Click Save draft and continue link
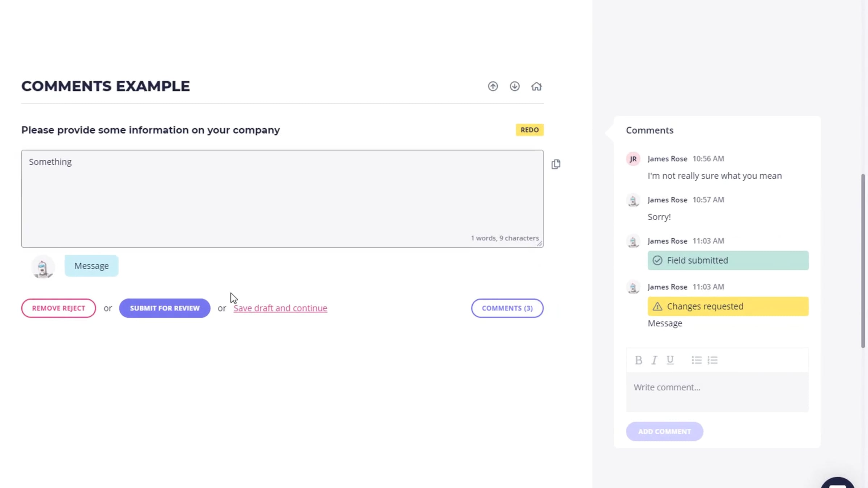The width and height of the screenshot is (868, 488). [x=280, y=308]
